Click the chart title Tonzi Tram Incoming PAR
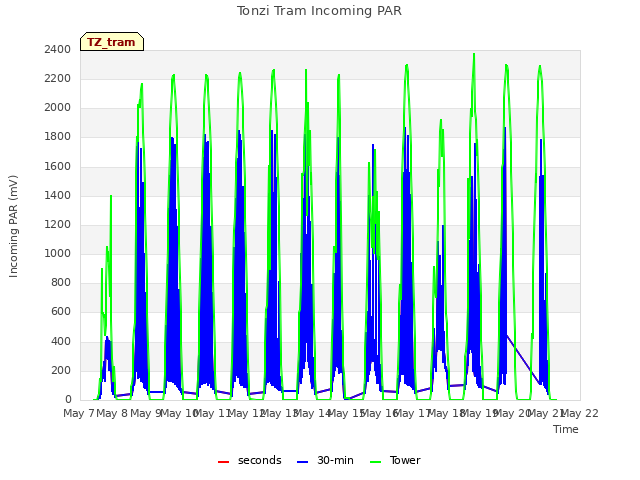 click(x=319, y=11)
